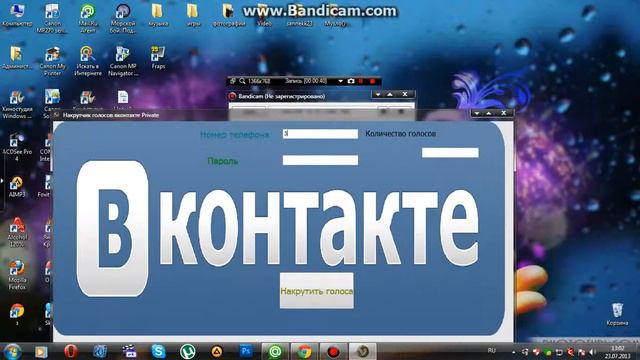Click the password (Пароль) input field
640x360 pixels.
point(320,160)
